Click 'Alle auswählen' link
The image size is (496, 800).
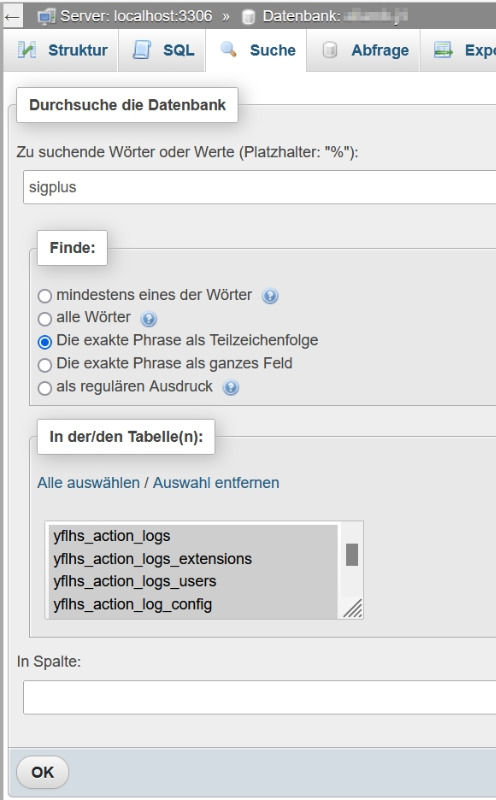tap(88, 483)
